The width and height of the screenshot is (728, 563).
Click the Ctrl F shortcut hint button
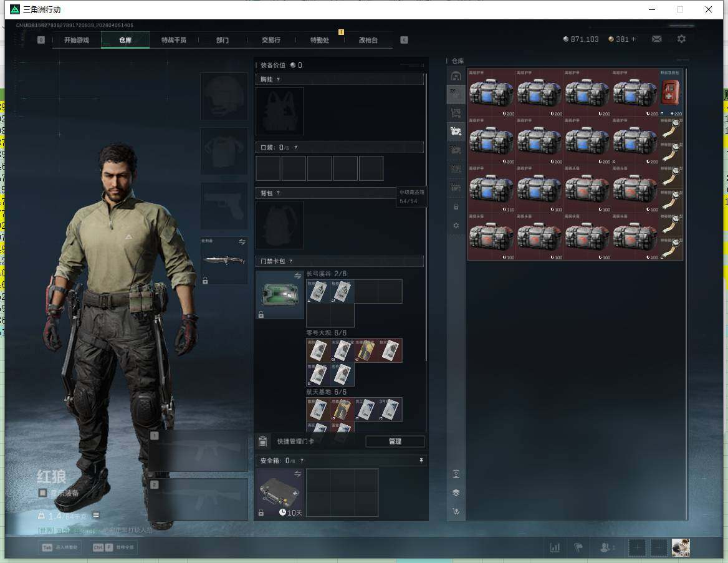coord(113,547)
